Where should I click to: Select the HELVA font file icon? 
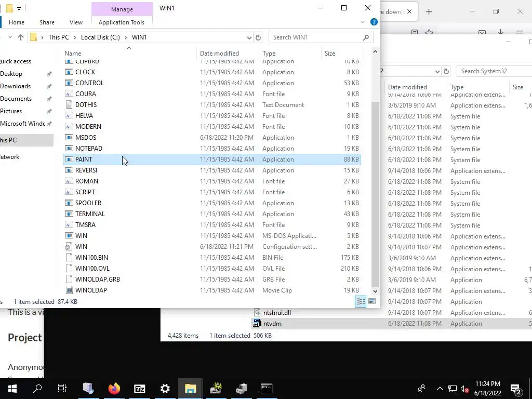point(69,116)
